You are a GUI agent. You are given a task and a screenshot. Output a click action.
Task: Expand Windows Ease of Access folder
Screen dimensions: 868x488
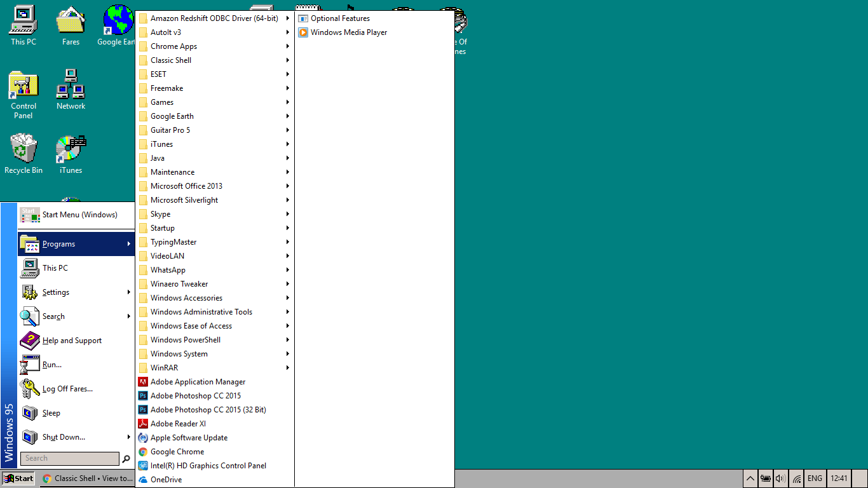pos(215,326)
